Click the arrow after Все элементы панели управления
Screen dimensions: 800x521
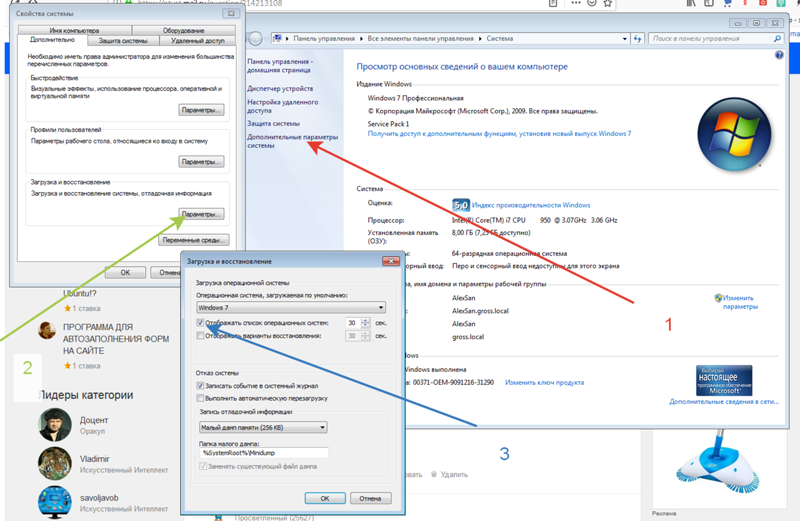point(480,38)
